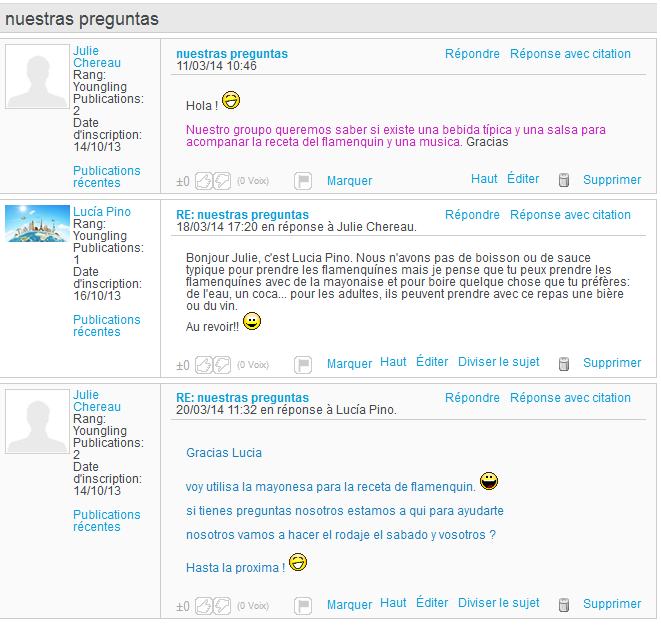
Task: Click Éditer on 18/03/14 reply
Action: point(432,362)
